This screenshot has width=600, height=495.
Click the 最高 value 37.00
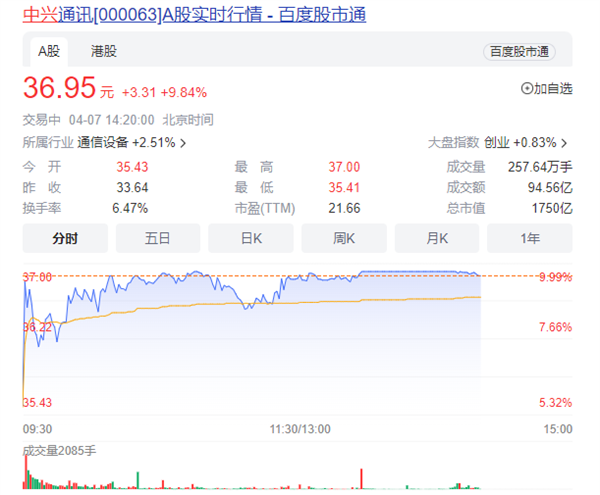click(x=344, y=167)
